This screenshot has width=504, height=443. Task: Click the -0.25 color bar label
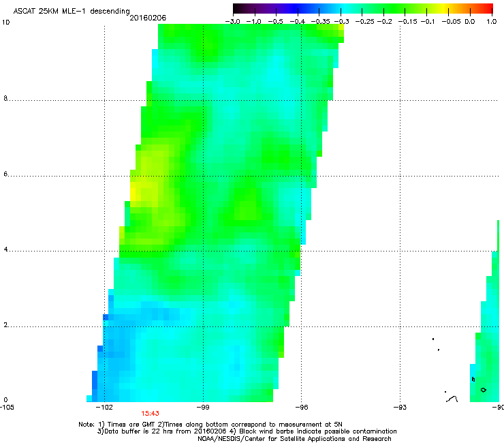point(365,22)
